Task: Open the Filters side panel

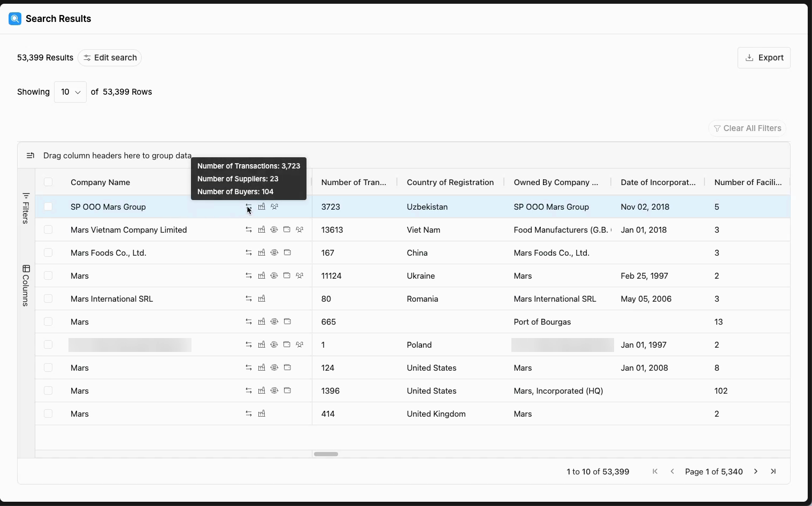Action: tap(26, 208)
